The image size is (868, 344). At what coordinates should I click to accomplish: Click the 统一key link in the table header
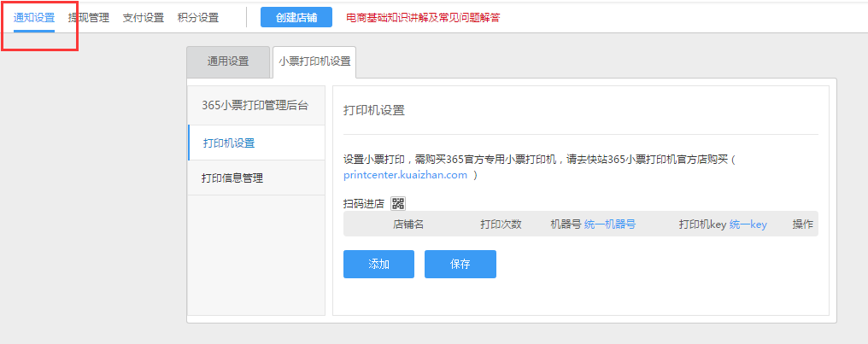pyautogui.click(x=748, y=224)
